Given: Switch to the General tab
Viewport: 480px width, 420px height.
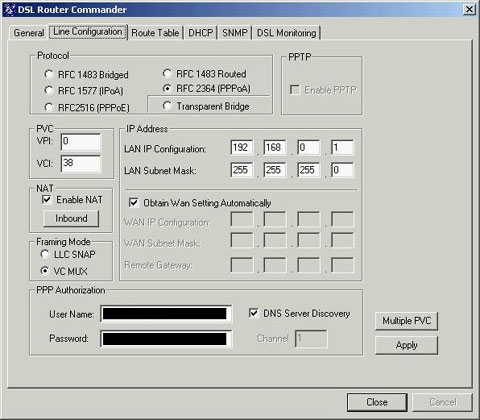Looking at the screenshot, I should (x=29, y=33).
